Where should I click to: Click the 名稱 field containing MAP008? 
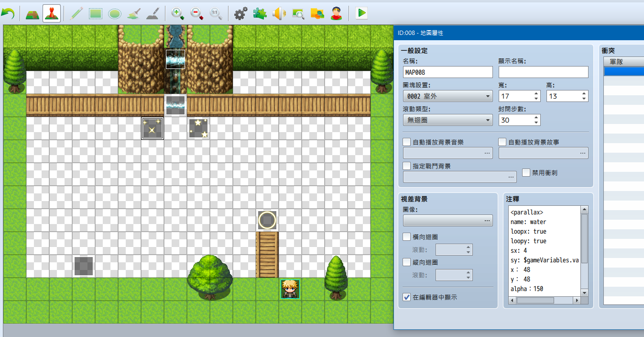448,72
